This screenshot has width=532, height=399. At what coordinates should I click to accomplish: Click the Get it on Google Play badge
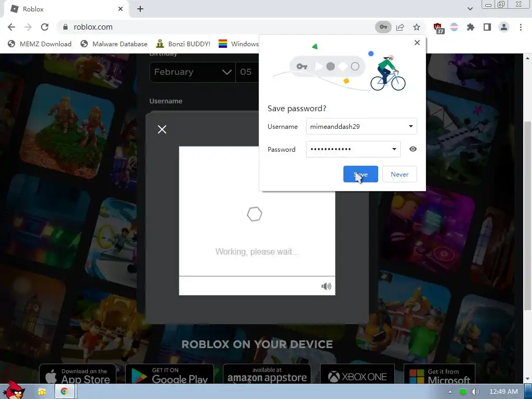tap(170, 375)
